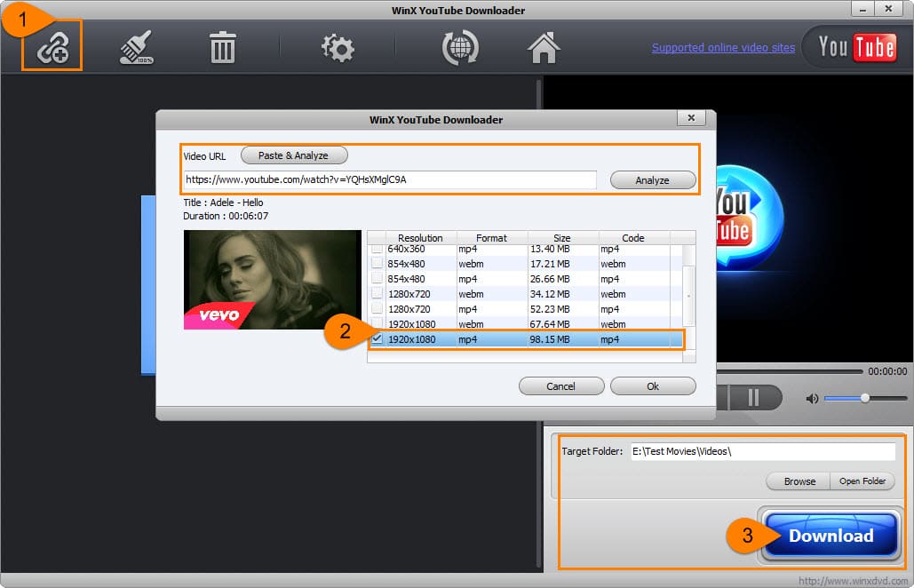Sort by the Size column header
This screenshot has height=588, width=914.
pos(562,238)
